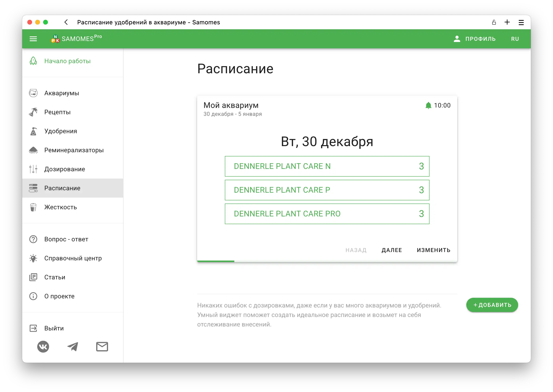Mark Dennerle Plant Care Pro as dosed
Screen dimensions: 553x392
[x=327, y=214]
